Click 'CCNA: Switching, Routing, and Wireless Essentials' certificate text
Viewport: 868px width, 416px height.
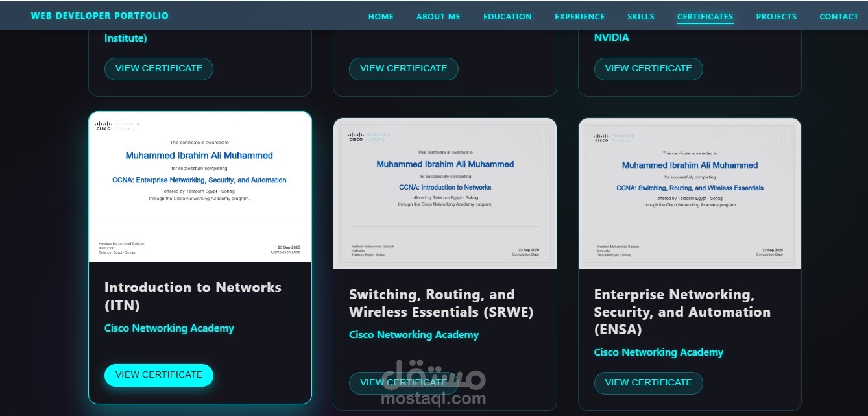point(690,188)
